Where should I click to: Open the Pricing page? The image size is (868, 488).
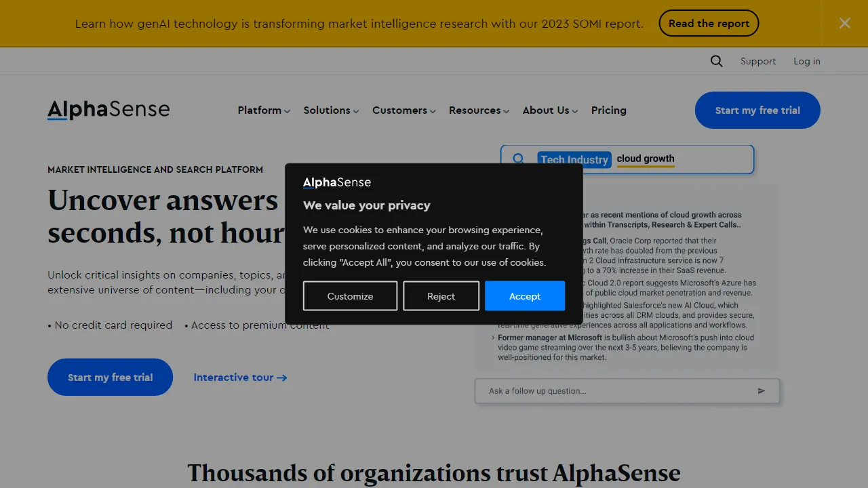pyautogui.click(x=609, y=110)
